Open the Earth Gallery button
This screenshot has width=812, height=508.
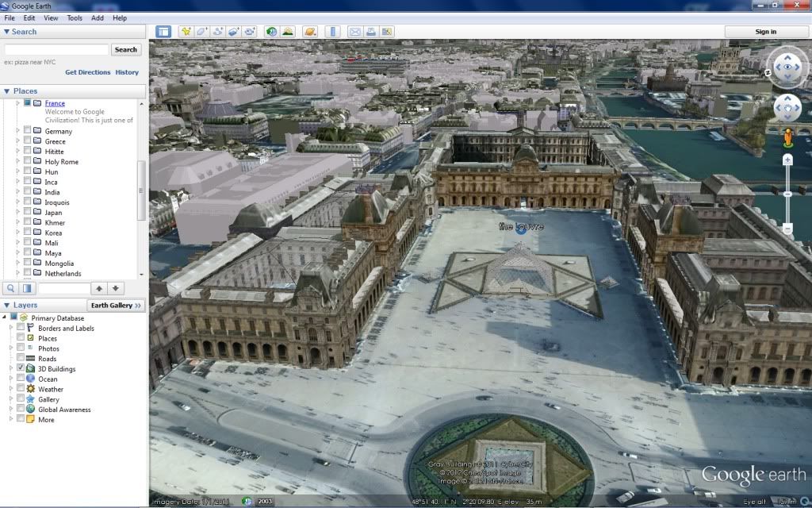click(116, 306)
